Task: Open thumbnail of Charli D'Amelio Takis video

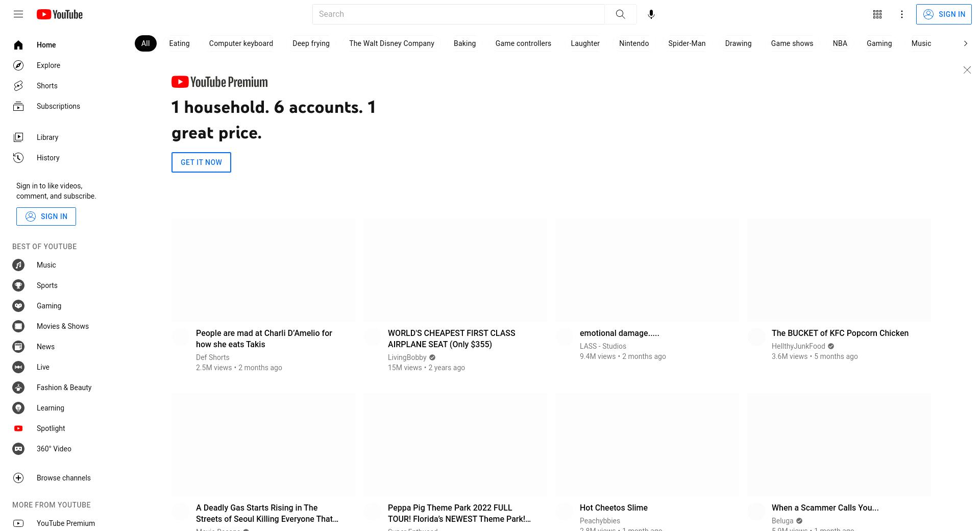Action: click(x=263, y=270)
